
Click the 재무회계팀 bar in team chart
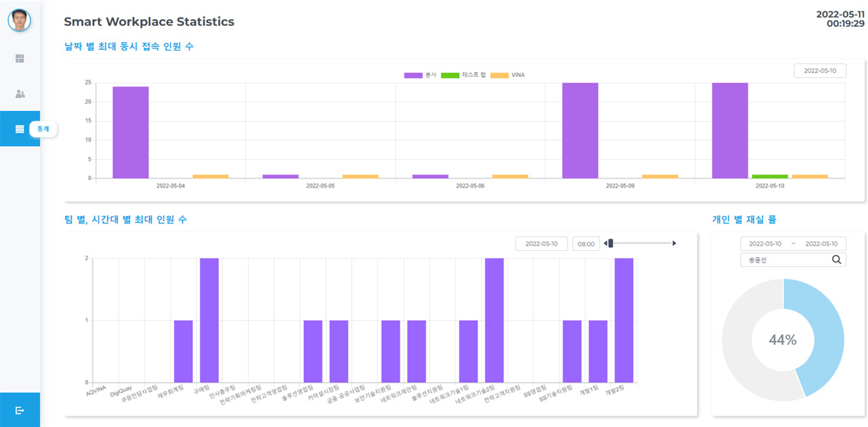[183, 351]
